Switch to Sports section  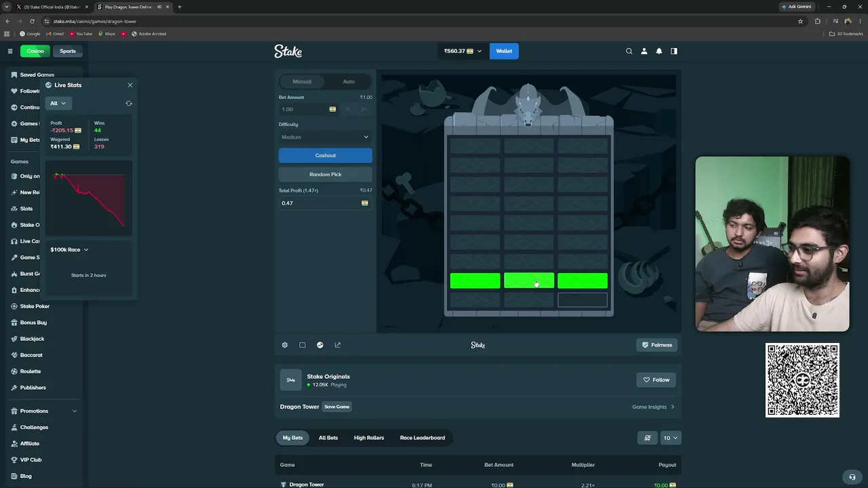pos(68,51)
